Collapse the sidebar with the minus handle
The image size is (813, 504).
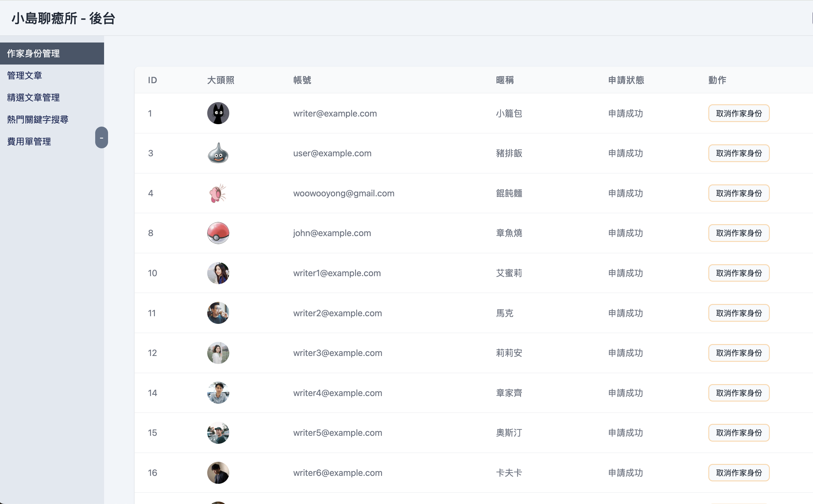click(101, 137)
